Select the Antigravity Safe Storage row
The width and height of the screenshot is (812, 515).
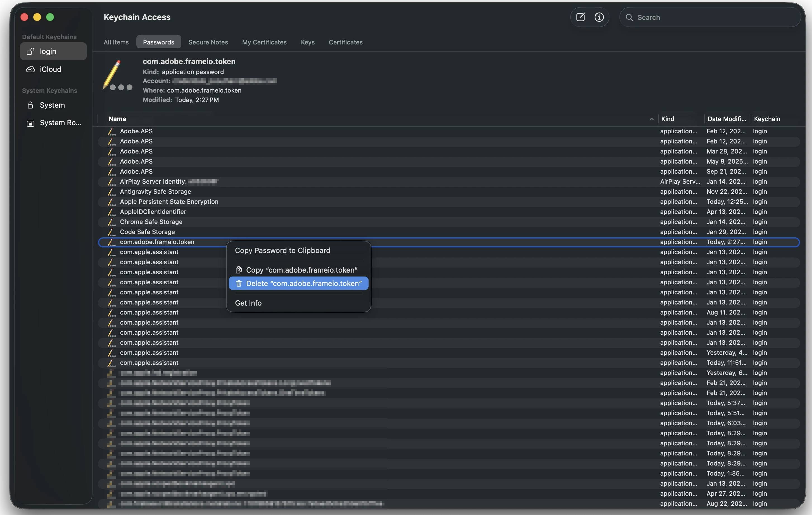[x=155, y=192]
